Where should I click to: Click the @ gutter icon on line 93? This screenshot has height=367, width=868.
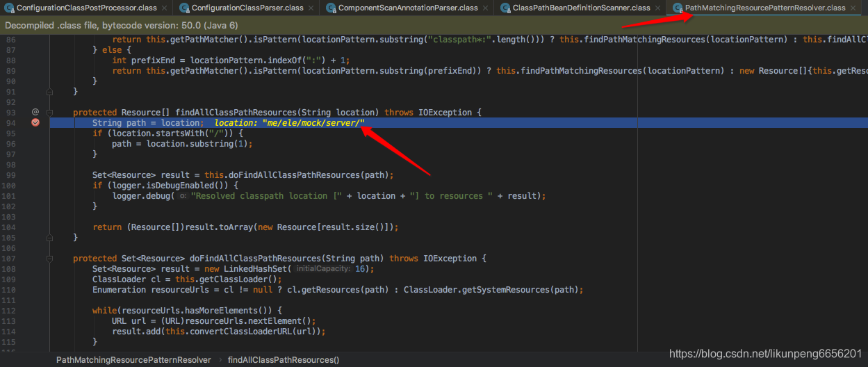[x=35, y=112]
